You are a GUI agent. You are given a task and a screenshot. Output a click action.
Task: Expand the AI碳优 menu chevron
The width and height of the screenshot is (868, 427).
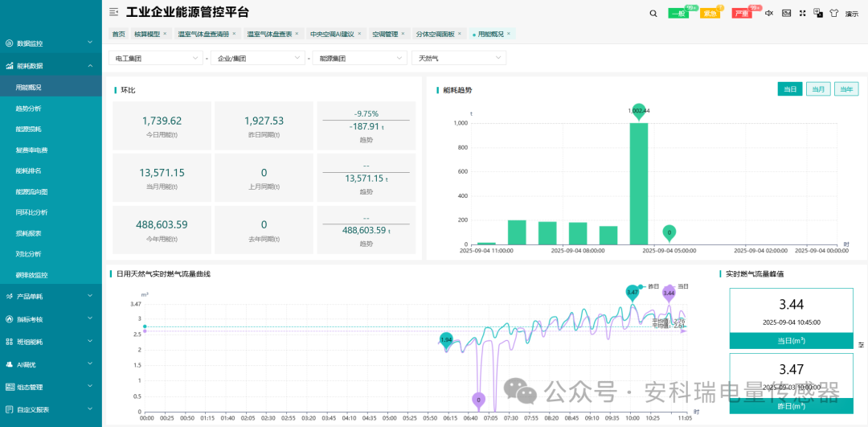(x=90, y=364)
